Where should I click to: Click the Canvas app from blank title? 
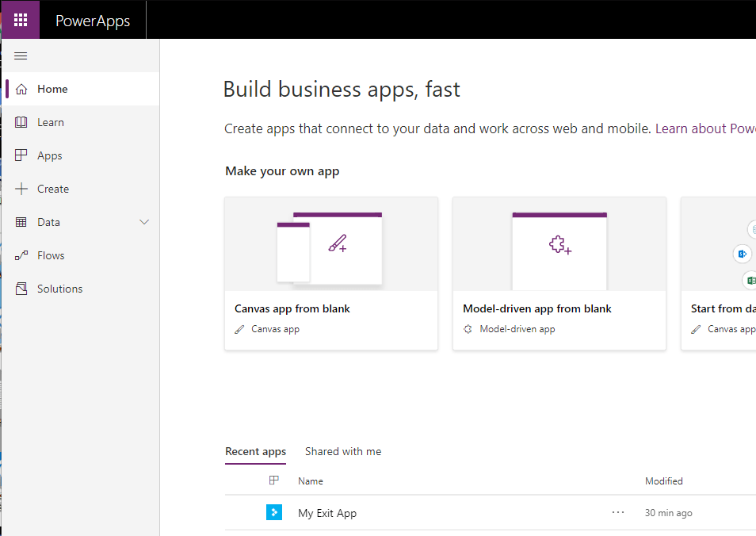(x=292, y=308)
